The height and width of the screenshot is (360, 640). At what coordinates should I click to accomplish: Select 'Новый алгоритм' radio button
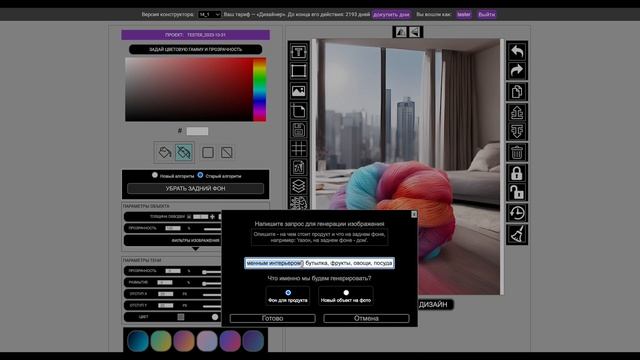155,175
